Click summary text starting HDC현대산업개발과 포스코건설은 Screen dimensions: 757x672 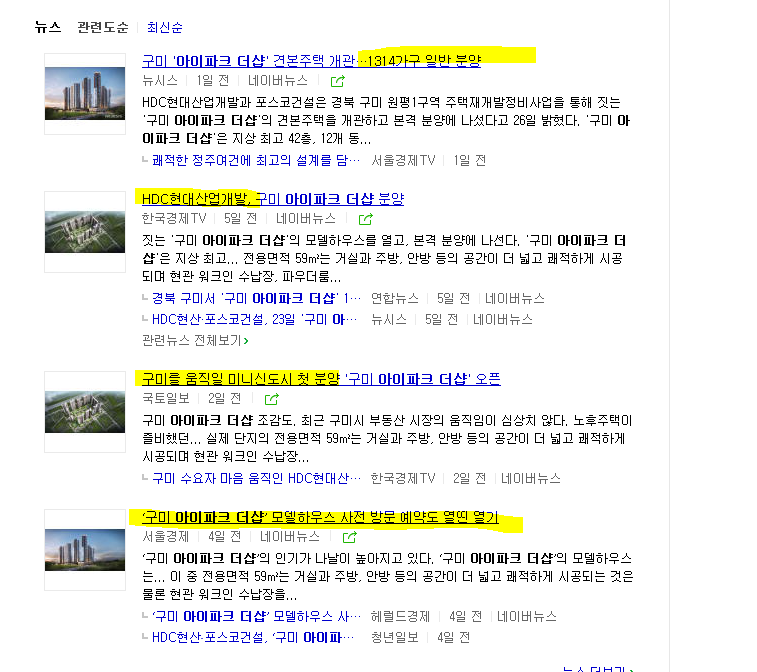tap(386, 121)
